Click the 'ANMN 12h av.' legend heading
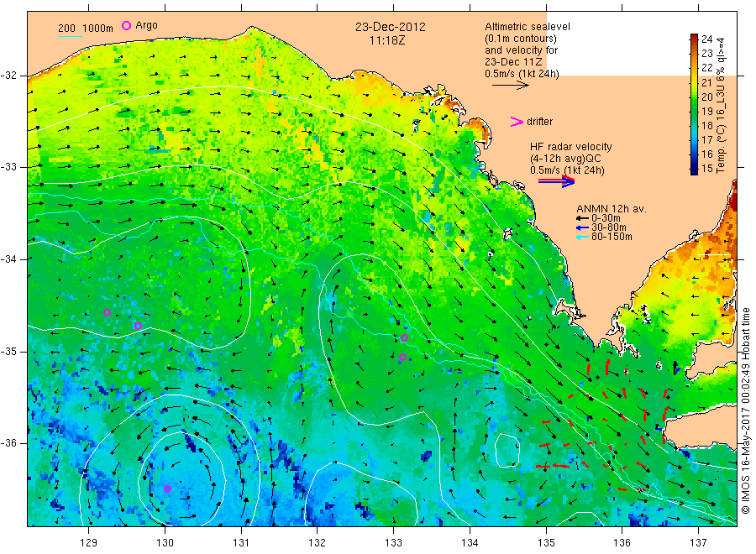This screenshot has height=554, width=756. click(612, 209)
